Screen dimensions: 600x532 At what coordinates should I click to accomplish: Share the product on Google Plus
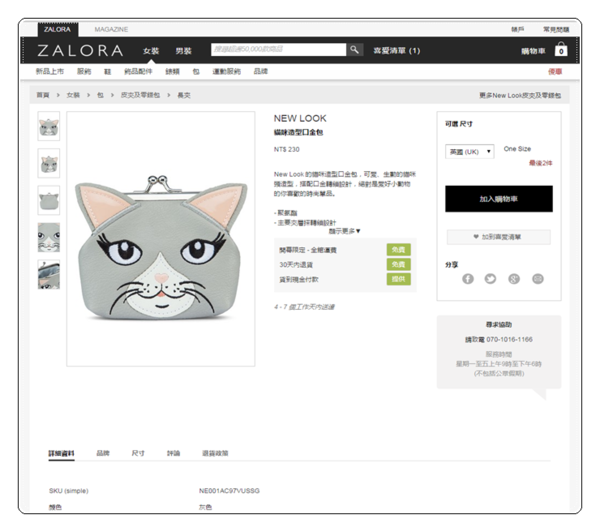coord(514,279)
